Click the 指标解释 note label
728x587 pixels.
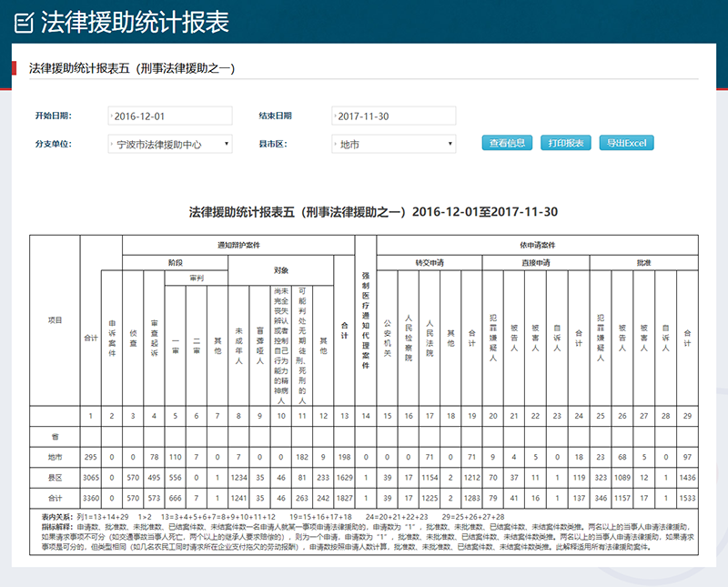[57, 527]
